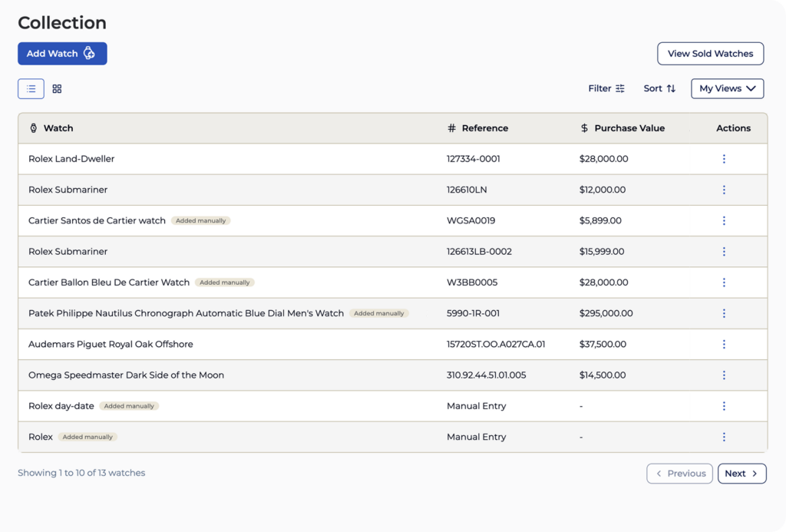Click the disabled Previous page button

pos(679,473)
